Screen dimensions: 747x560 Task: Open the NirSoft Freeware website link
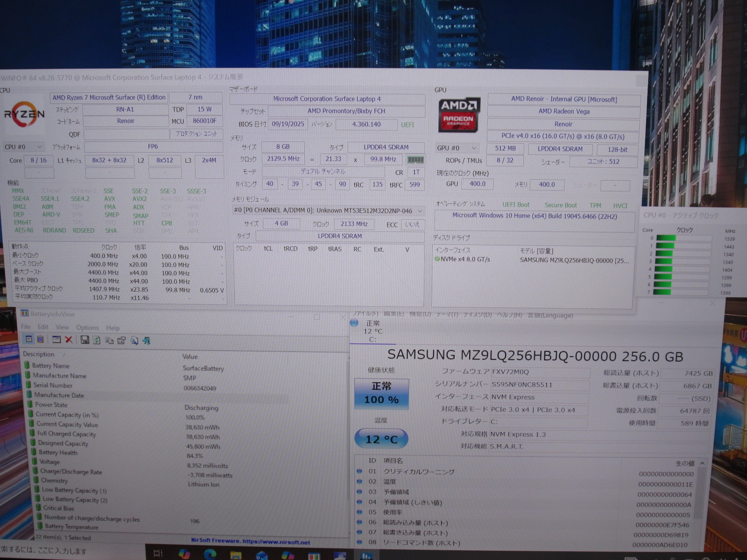click(x=250, y=541)
